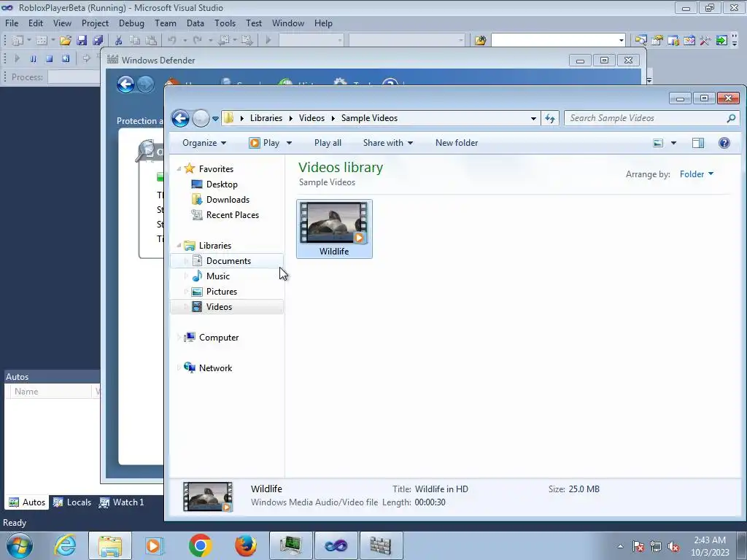Click the New folder button
747x560 pixels.
(x=457, y=143)
